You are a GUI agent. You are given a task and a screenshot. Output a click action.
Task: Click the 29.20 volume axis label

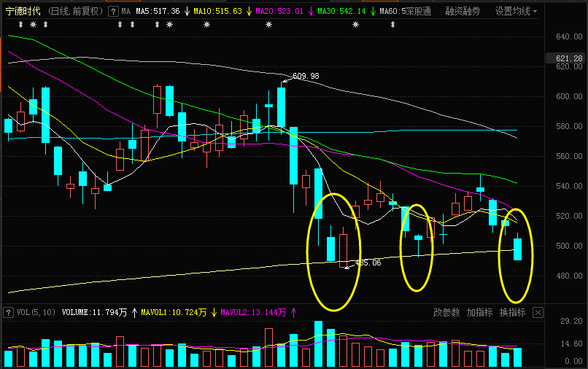pyautogui.click(x=571, y=321)
